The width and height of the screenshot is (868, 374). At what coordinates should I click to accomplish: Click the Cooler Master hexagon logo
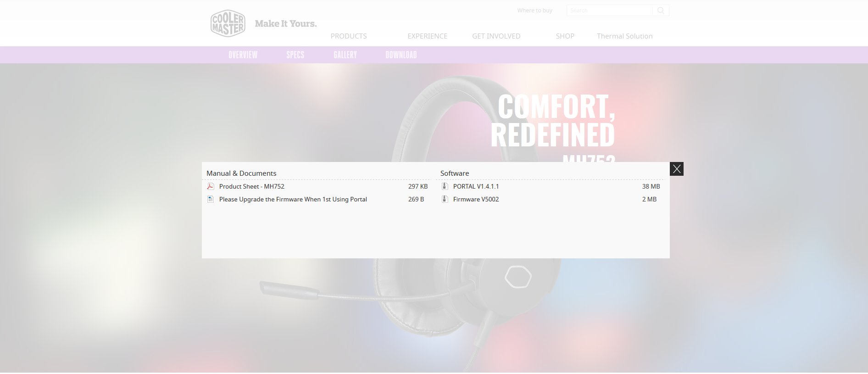pyautogui.click(x=228, y=23)
